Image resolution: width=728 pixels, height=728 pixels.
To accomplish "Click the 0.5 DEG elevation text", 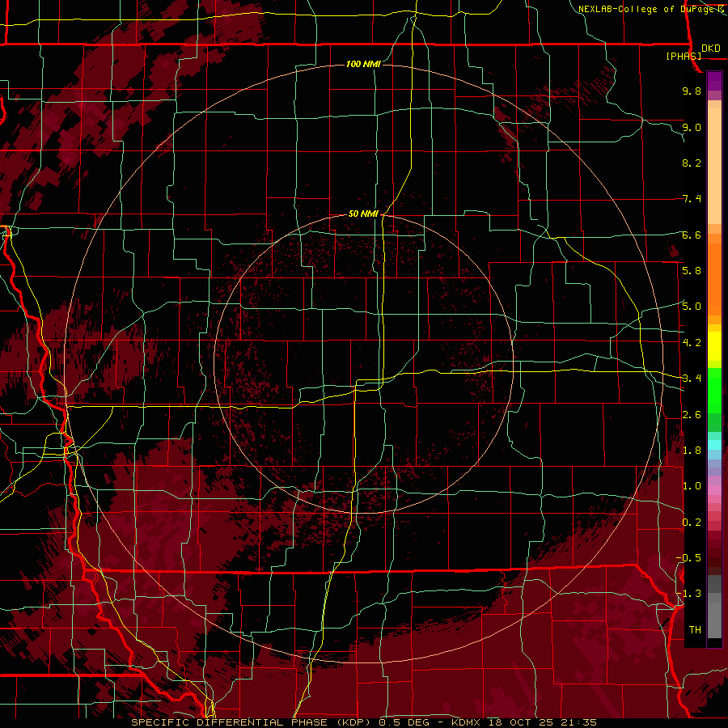I will point(404,722).
